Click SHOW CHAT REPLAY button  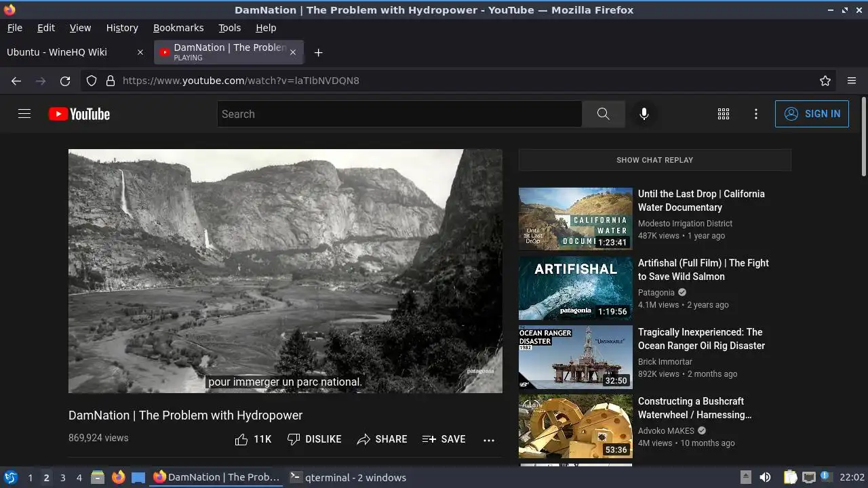654,160
